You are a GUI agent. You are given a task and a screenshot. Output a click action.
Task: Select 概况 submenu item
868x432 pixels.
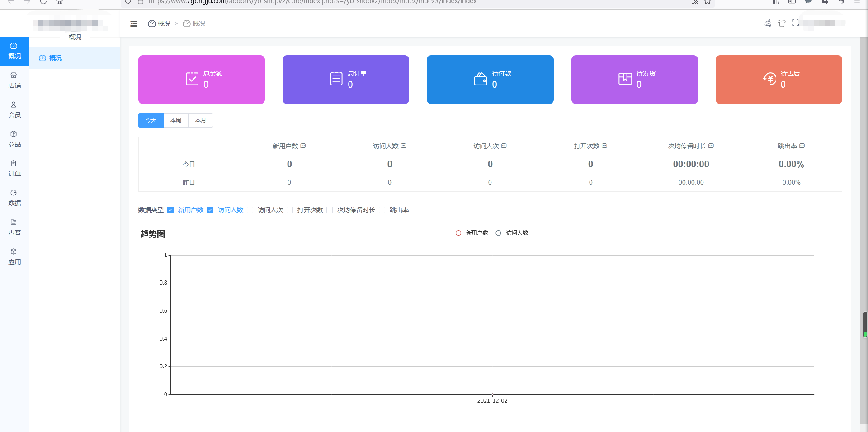pos(75,58)
